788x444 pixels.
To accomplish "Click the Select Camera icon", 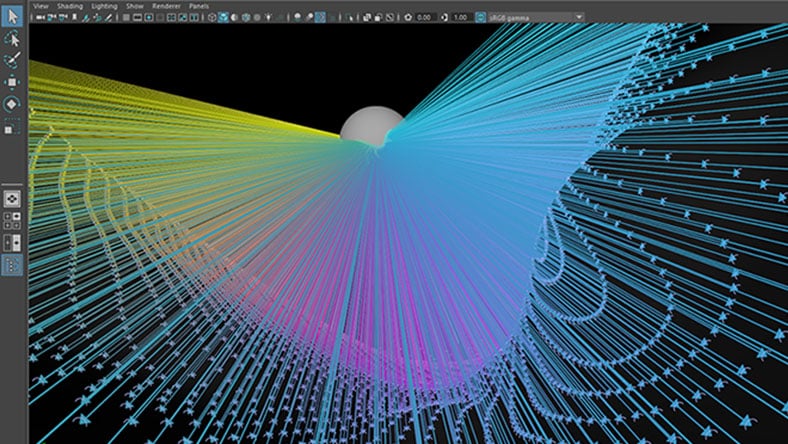I will 40,18.
